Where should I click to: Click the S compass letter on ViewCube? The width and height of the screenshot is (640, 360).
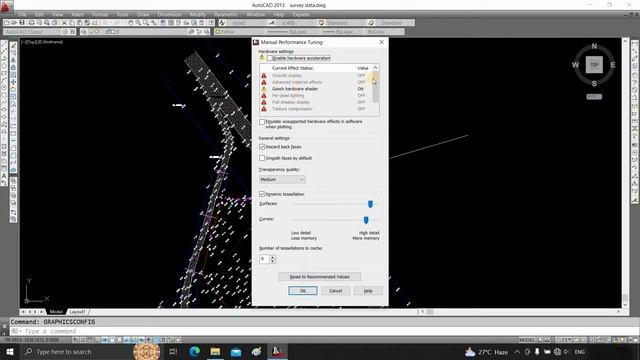594,84
